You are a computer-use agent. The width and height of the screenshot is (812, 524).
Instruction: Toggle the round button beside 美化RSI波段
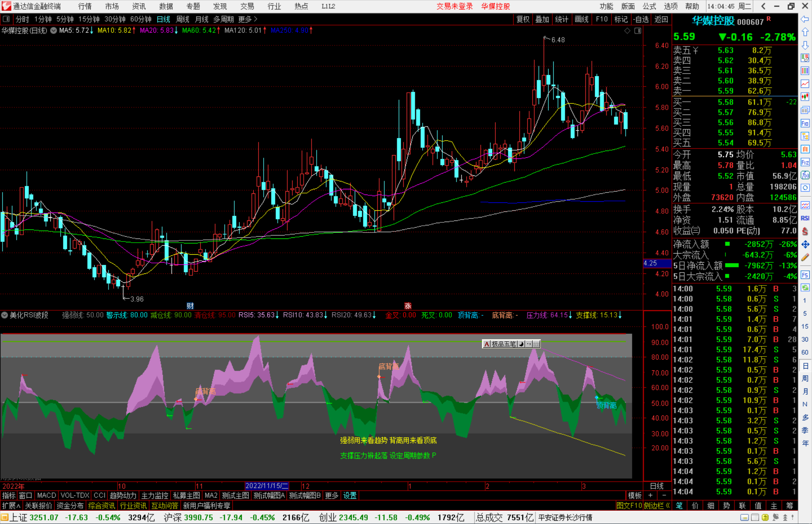(5, 315)
